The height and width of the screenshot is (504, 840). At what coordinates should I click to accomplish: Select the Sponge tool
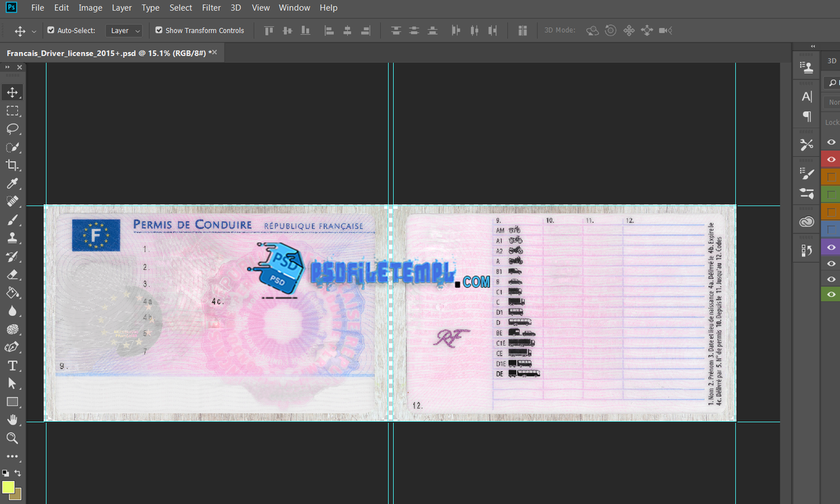[12, 329]
